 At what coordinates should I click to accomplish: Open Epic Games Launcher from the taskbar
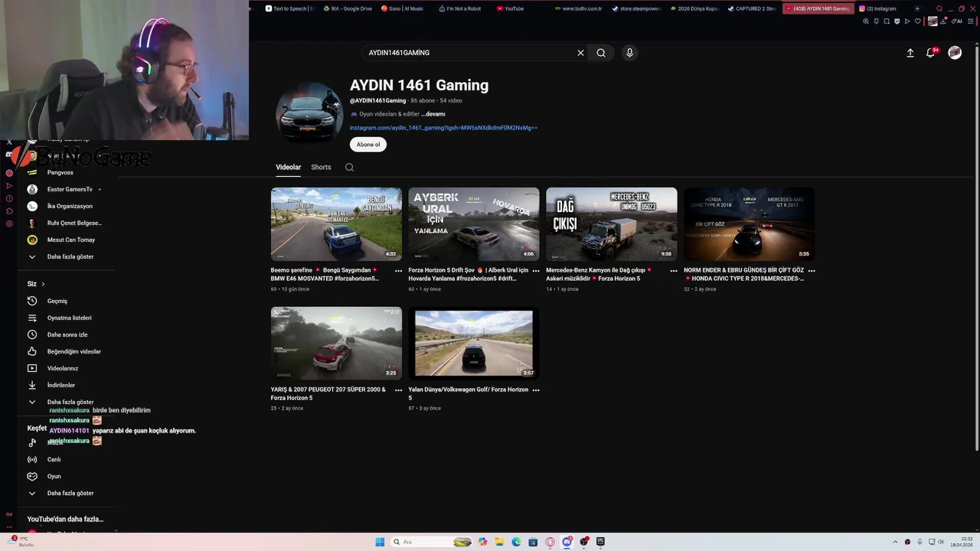pyautogui.click(x=600, y=542)
